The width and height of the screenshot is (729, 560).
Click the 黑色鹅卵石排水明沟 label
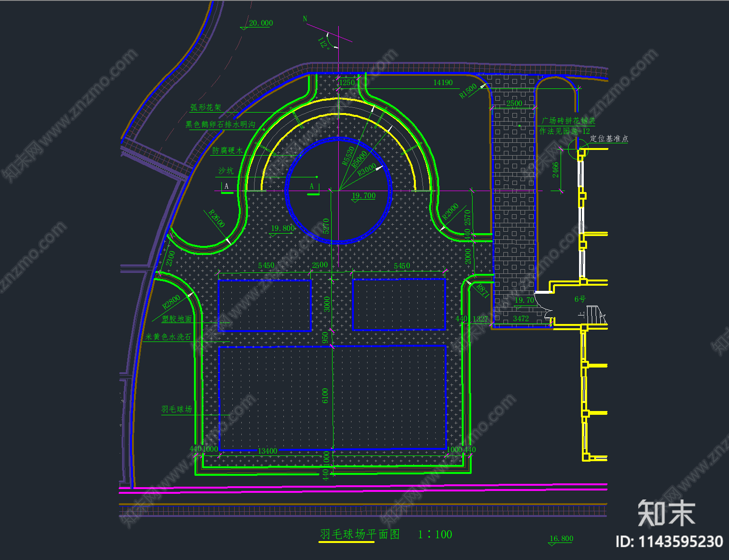(x=220, y=124)
